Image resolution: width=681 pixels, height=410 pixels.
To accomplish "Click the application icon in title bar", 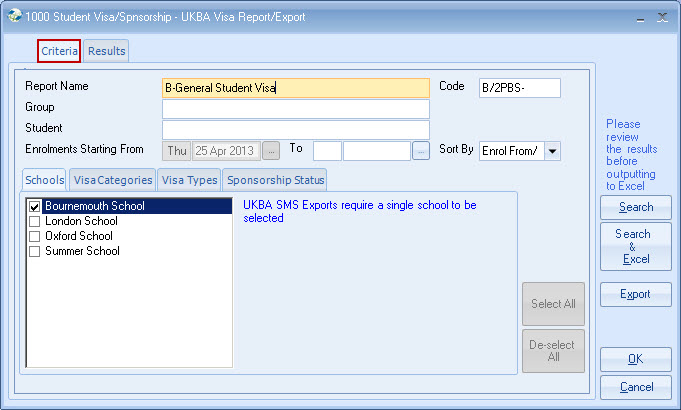I will pos(13,17).
